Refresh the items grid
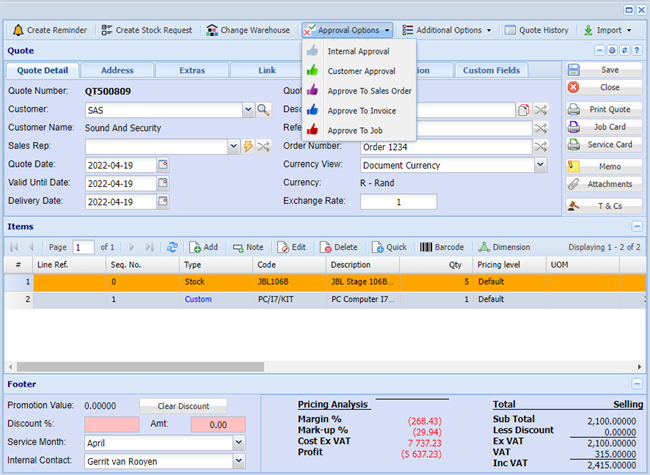650x475 pixels. click(x=173, y=247)
